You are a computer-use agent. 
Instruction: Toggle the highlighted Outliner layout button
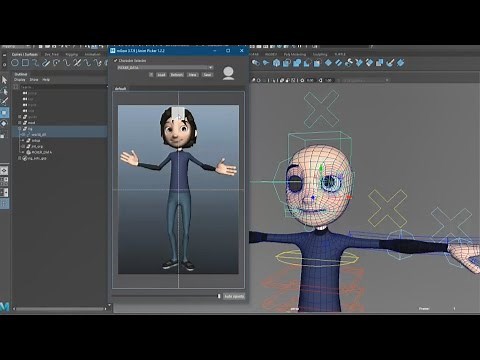coord(4,203)
